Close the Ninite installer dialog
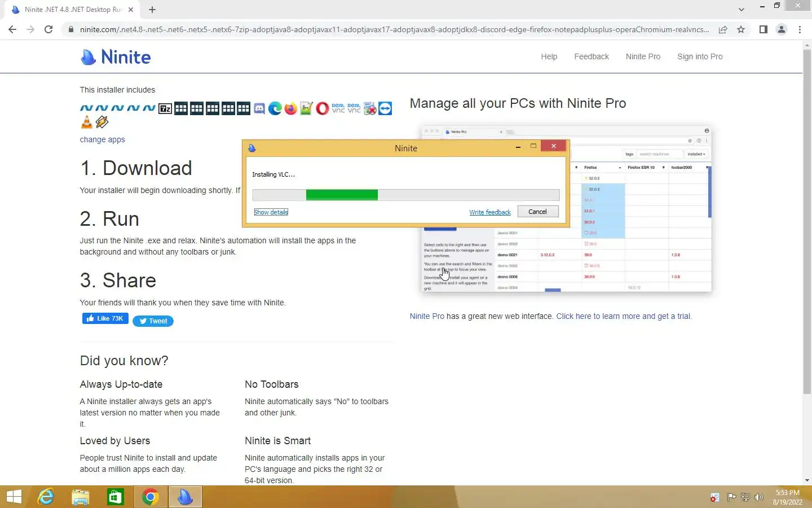Image resolution: width=812 pixels, height=508 pixels. tap(553, 146)
